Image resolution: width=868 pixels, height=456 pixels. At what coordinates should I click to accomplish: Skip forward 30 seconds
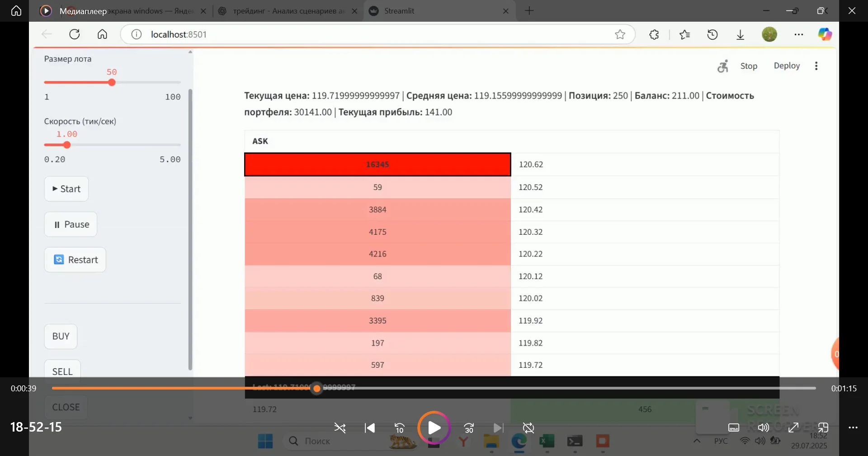(469, 428)
